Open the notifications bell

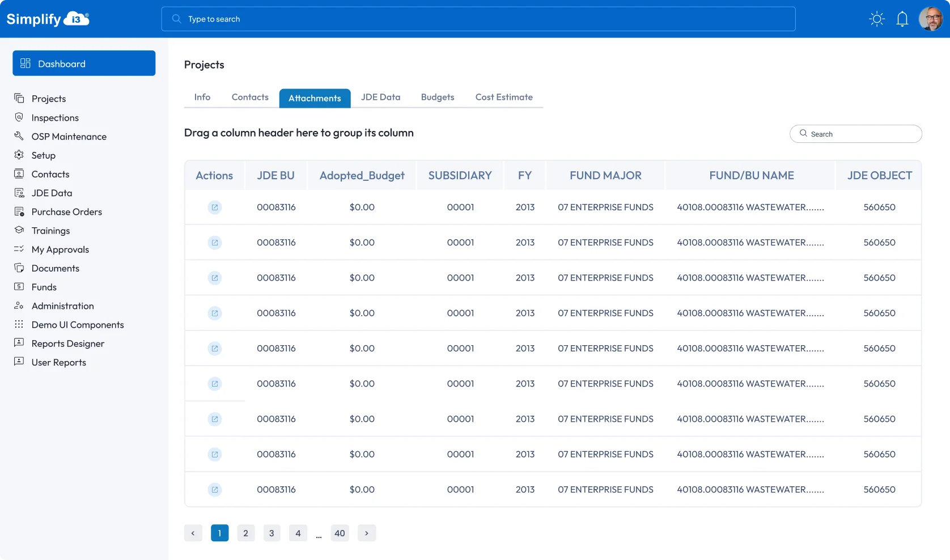tap(902, 19)
